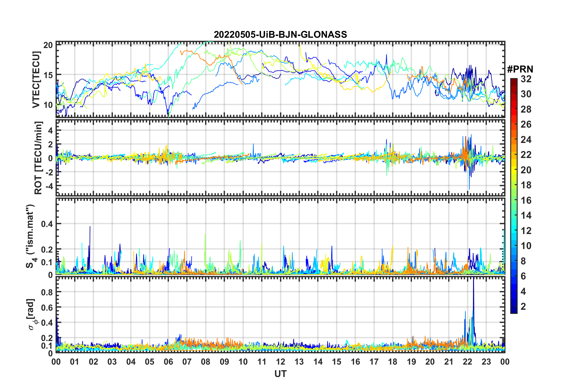Click the ROT [TECU/min] y-axis label

[38, 158]
